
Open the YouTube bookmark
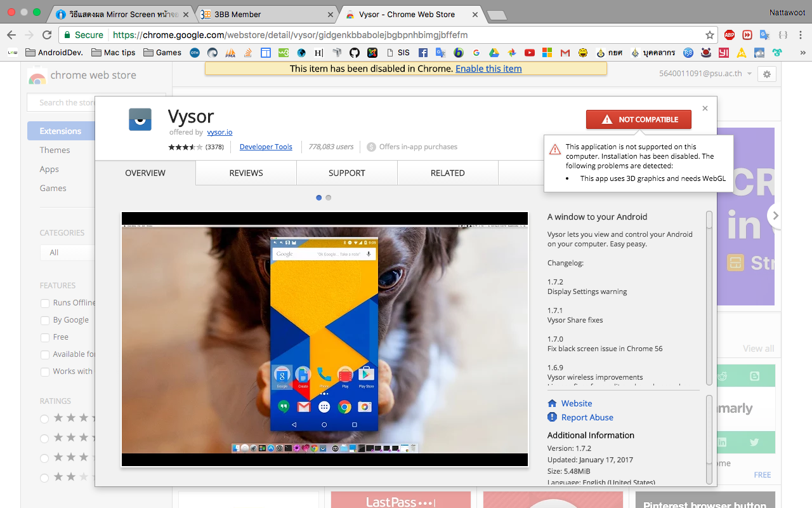pyautogui.click(x=529, y=53)
